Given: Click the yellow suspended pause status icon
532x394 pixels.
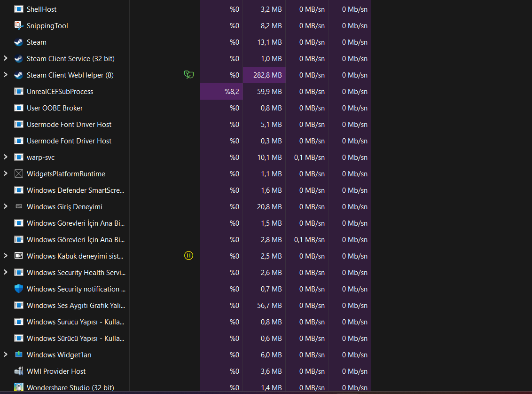Looking at the screenshot, I should point(188,256).
